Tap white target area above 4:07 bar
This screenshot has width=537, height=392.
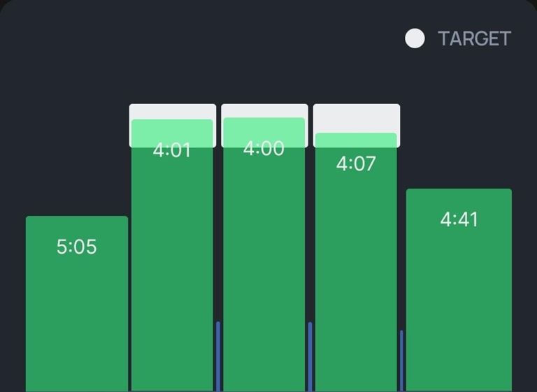(x=357, y=117)
